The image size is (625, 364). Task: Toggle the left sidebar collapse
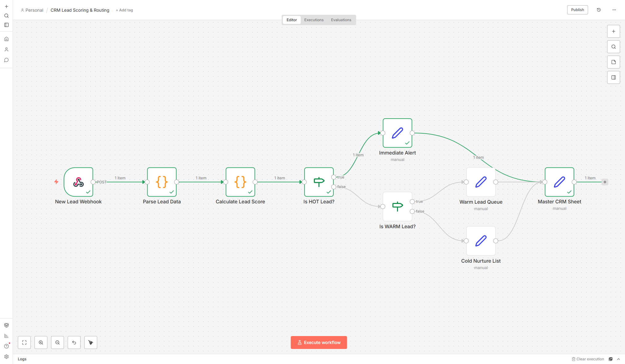pos(6,25)
